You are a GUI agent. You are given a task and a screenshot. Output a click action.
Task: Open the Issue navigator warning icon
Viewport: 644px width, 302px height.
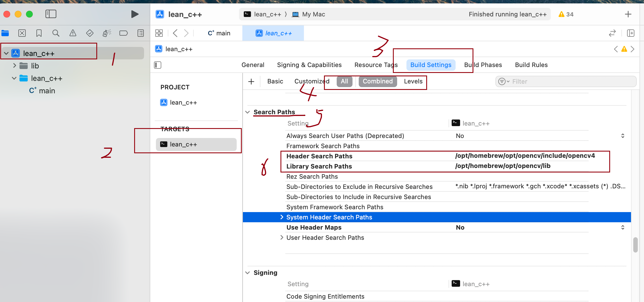[73, 33]
